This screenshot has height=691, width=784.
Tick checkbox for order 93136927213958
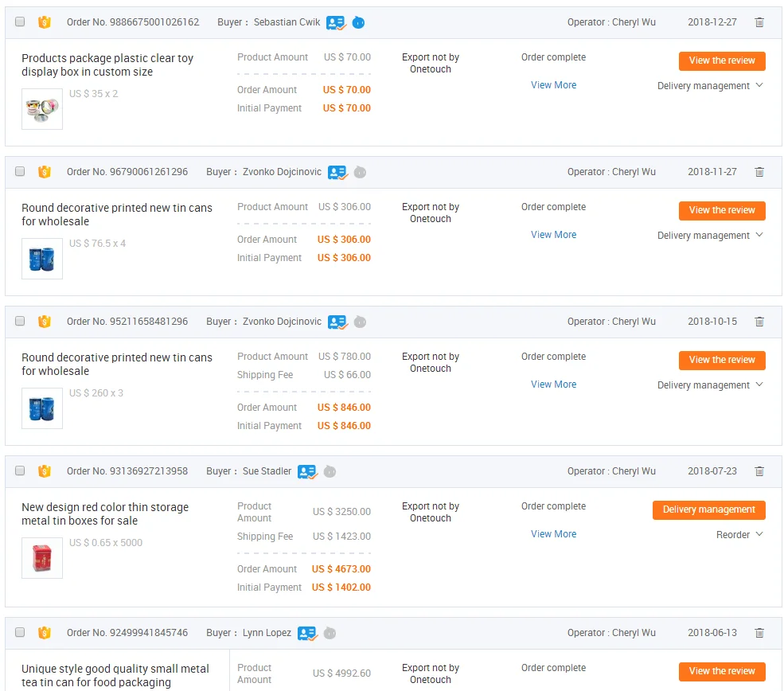coord(20,471)
